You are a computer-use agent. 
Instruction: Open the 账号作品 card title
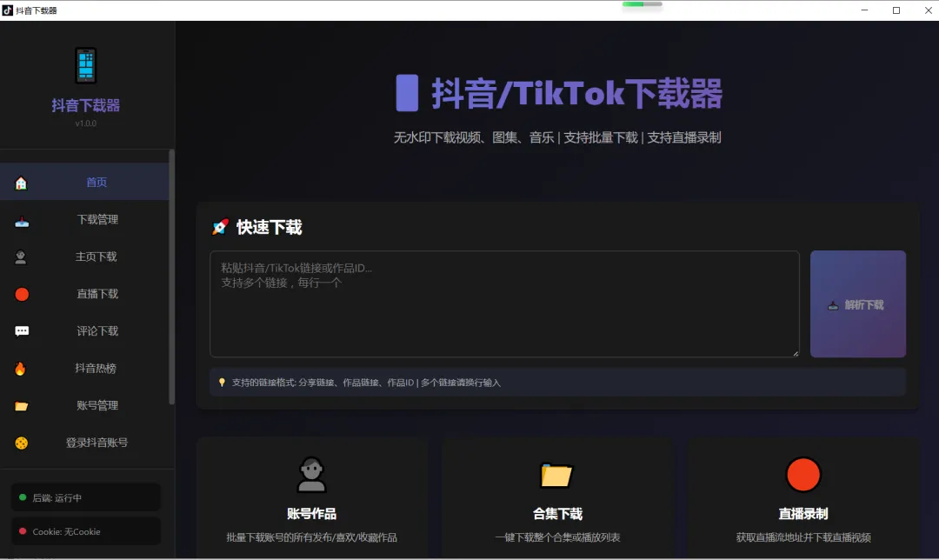(311, 514)
